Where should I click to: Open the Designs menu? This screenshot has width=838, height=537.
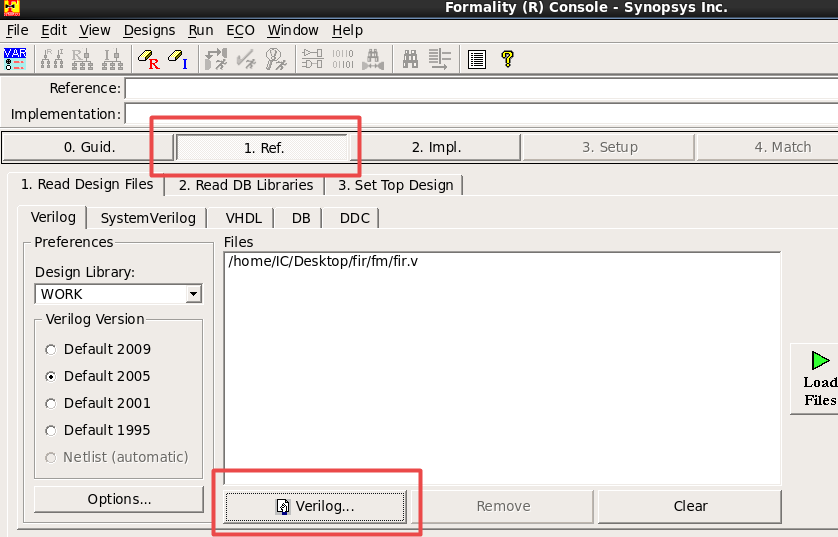(x=149, y=30)
